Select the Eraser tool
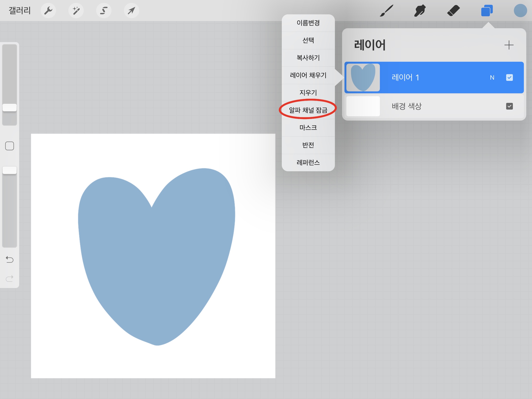Viewport: 532px width, 399px height. click(453, 11)
